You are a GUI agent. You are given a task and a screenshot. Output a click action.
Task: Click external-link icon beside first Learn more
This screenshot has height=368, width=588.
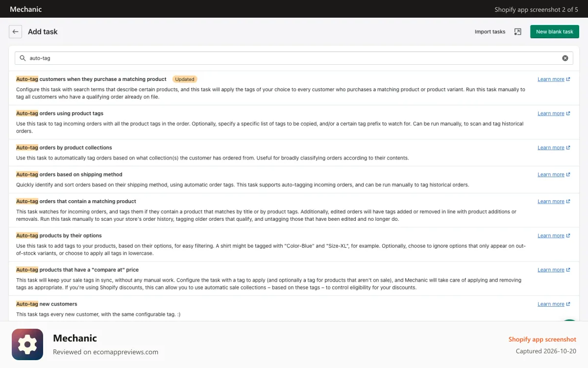[568, 79]
